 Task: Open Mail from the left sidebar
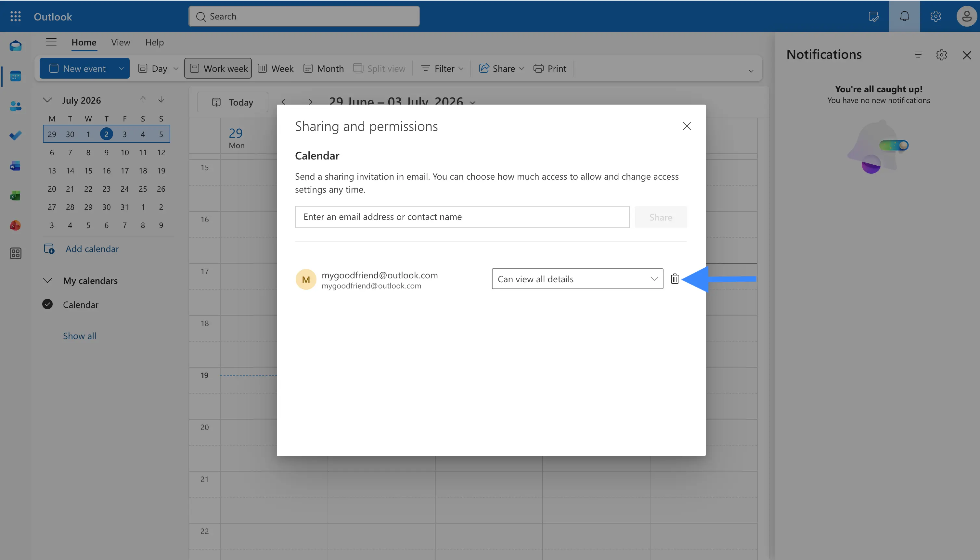point(15,46)
